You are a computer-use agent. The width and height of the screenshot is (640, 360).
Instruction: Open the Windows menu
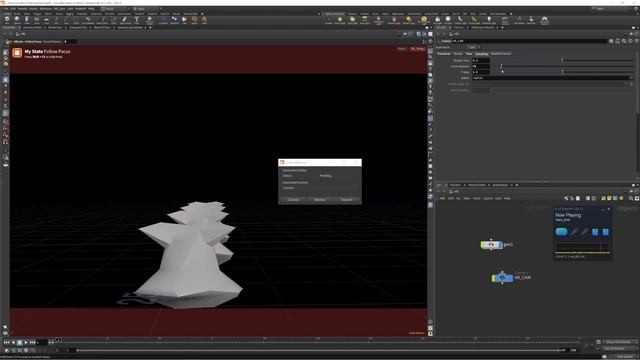tap(45, 9)
